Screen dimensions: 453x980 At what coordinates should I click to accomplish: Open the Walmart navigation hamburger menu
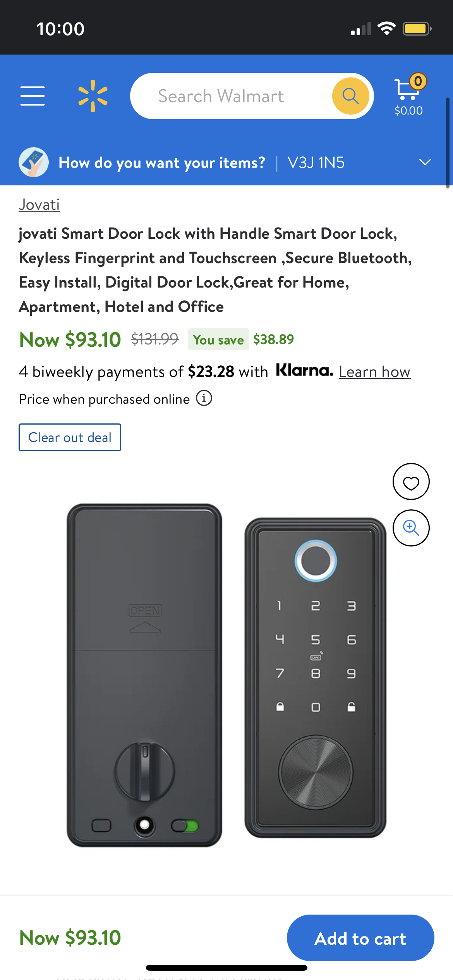(x=33, y=96)
